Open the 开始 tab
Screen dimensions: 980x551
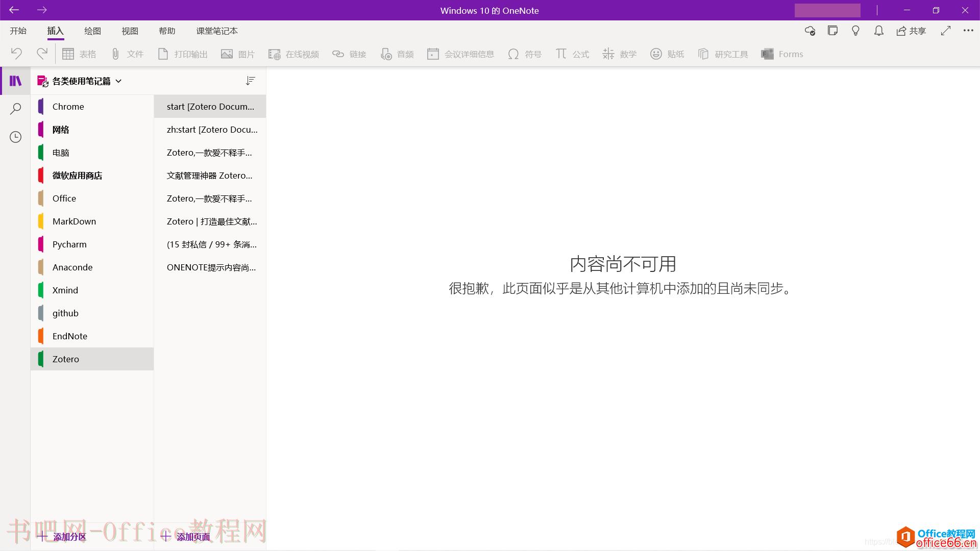click(18, 31)
